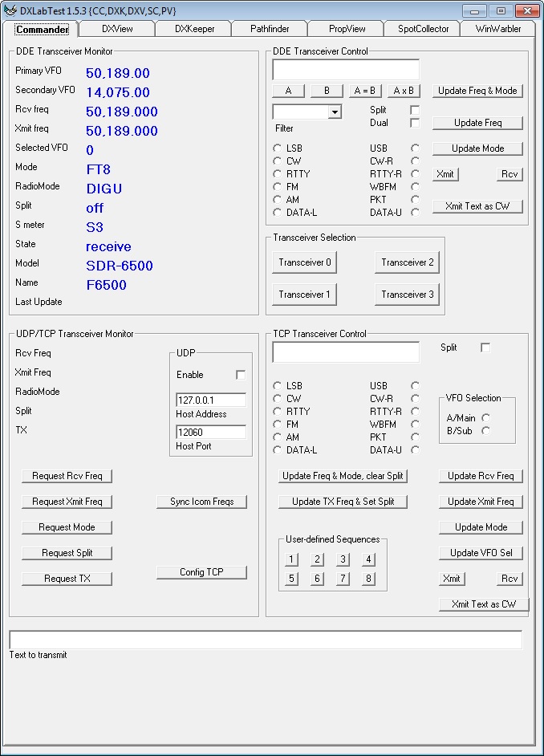Enable the Dual checkbox
The width and height of the screenshot is (544, 756).
pos(414,123)
